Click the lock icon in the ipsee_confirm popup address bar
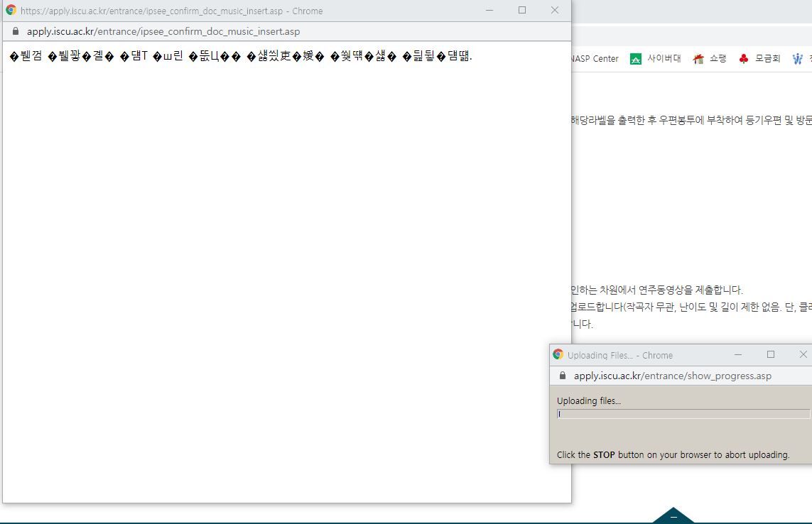The height and width of the screenshot is (524, 812). click(16, 31)
